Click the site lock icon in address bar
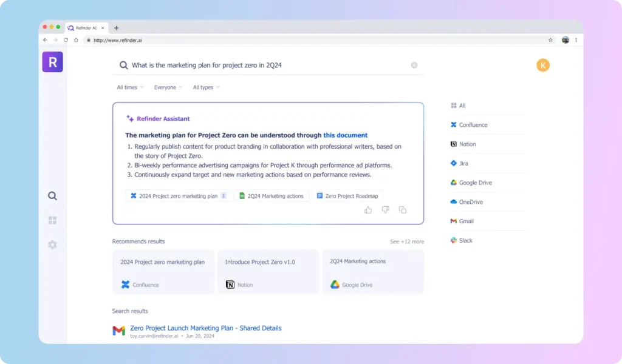The width and height of the screenshot is (622, 364). 89,40
